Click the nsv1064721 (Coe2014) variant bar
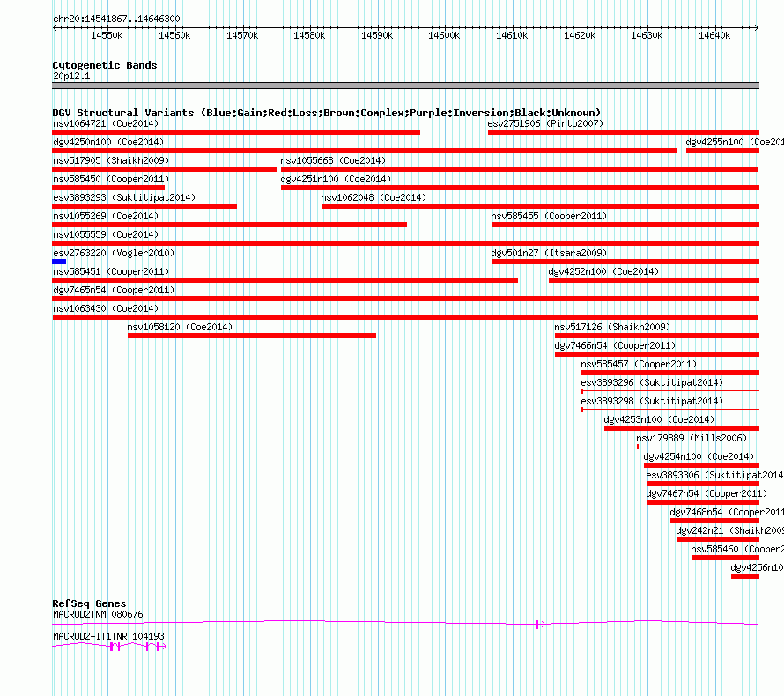This screenshot has width=784, height=696. (x=236, y=132)
